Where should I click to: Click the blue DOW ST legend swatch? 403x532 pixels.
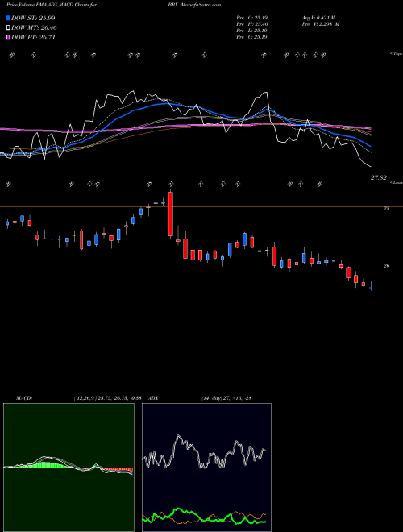8,18
